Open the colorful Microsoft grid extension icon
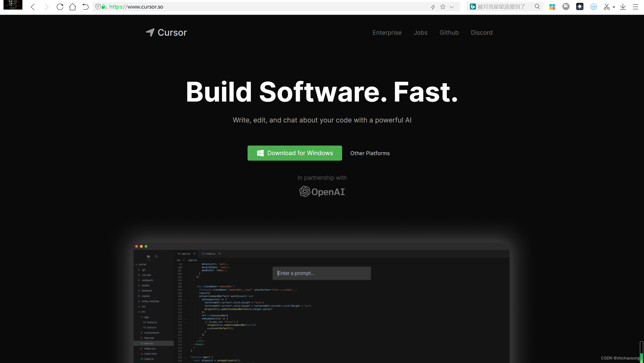 click(x=552, y=7)
